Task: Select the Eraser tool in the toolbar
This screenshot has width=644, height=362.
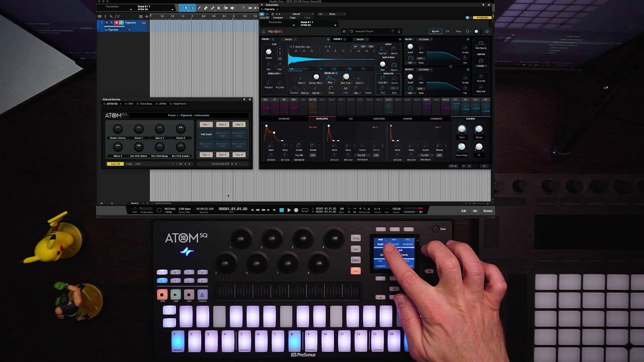Action: pyautogui.click(x=206, y=8)
